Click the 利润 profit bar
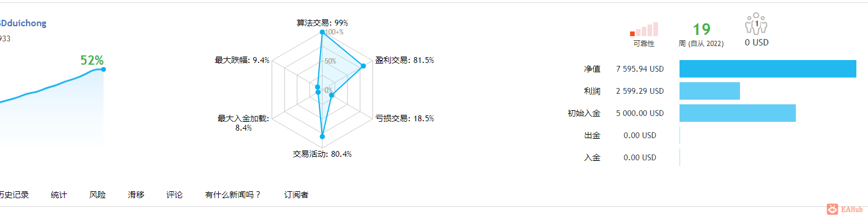868x218 pixels. click(x=710, y=91)
